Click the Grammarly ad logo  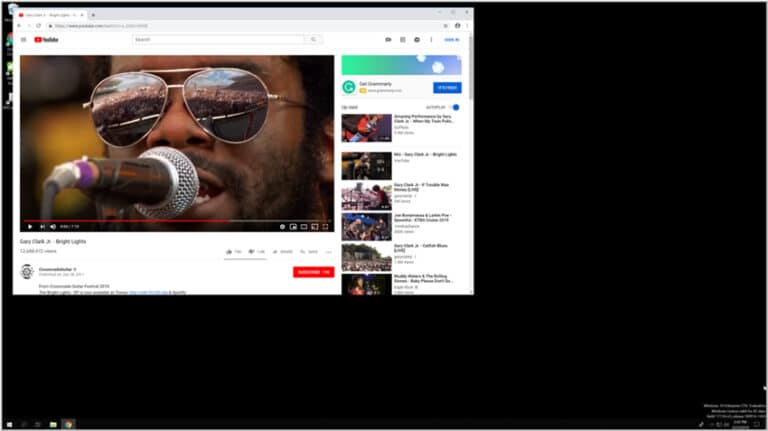point(349,87)
